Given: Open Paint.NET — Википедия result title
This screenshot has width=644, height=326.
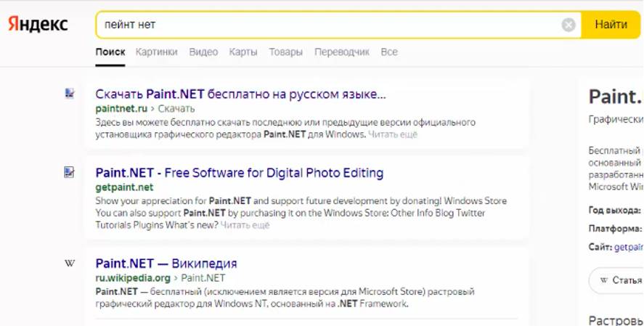Looking at the screenshot, I should click(x=166, y=263).
